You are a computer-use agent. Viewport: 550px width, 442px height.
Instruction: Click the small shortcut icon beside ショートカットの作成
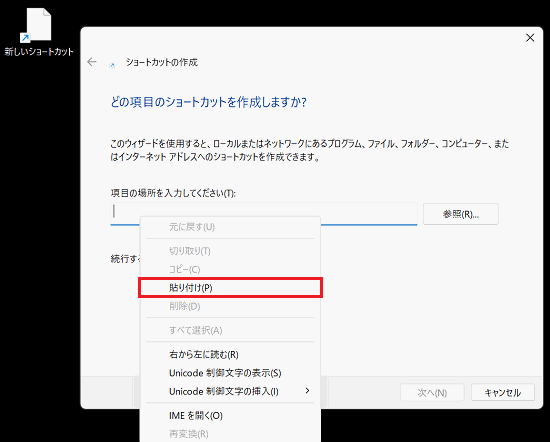pos(112,65)
